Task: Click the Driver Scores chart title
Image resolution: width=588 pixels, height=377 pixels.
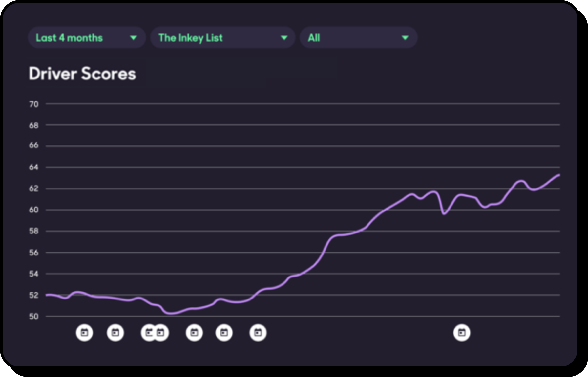Action: coord(82,74)
